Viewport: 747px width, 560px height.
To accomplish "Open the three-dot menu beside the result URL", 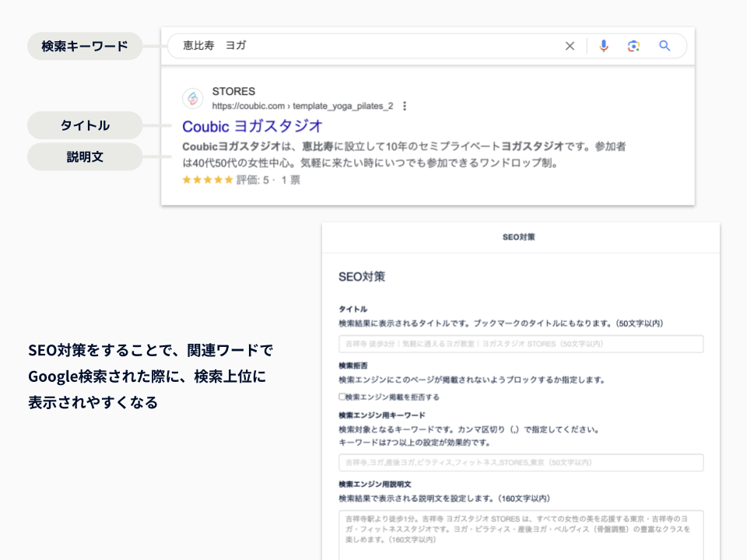I will pyautogui.click(x=405, y=106).
